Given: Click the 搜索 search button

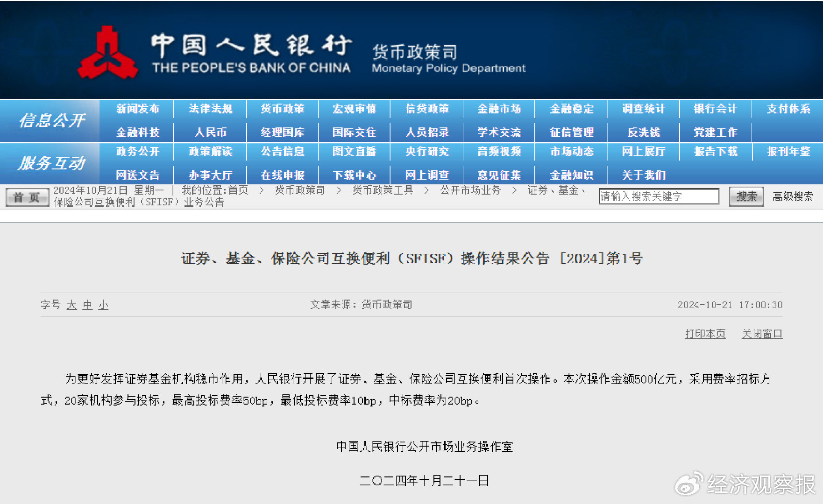Looking at the screenshot, I should click(x=746, y=196).
